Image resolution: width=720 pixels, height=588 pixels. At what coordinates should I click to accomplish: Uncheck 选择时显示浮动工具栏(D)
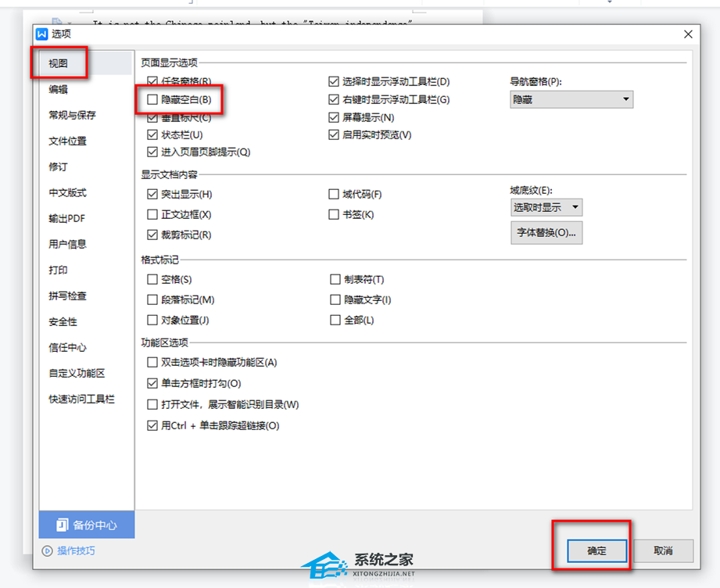coord(334,82)
